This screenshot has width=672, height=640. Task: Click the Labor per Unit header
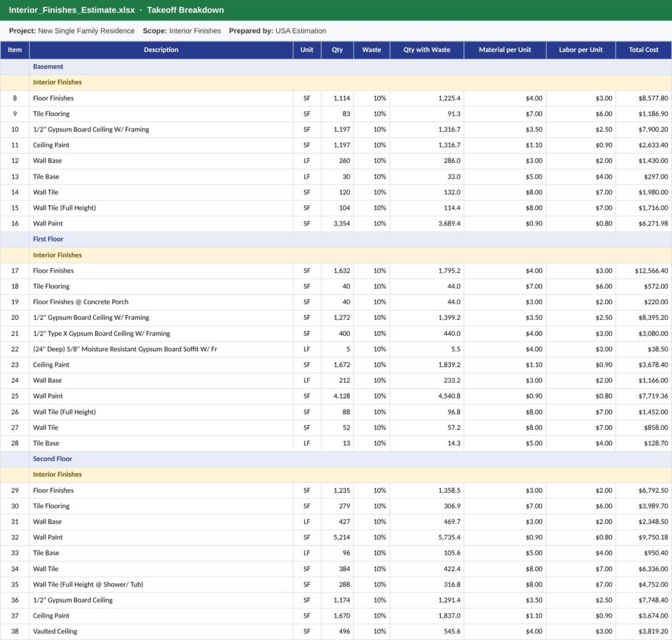click(x=581, y=50)
